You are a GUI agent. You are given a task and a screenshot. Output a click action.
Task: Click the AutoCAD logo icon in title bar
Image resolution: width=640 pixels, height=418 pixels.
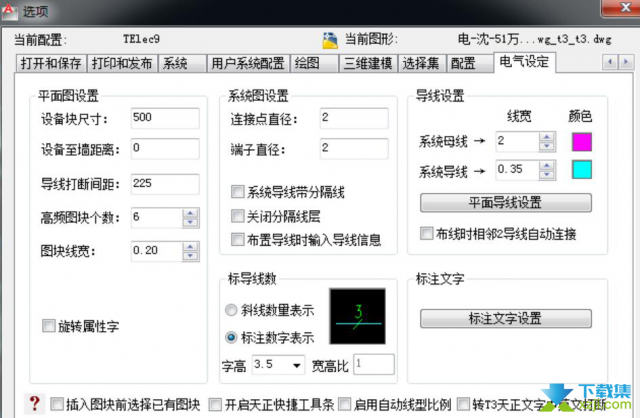point(9,11)
